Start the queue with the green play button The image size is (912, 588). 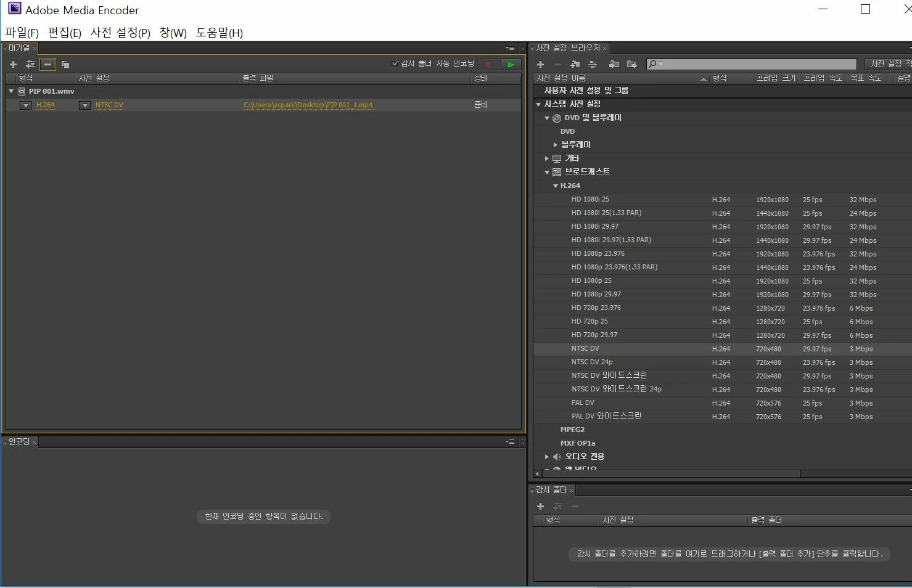[x=511, y=64]
